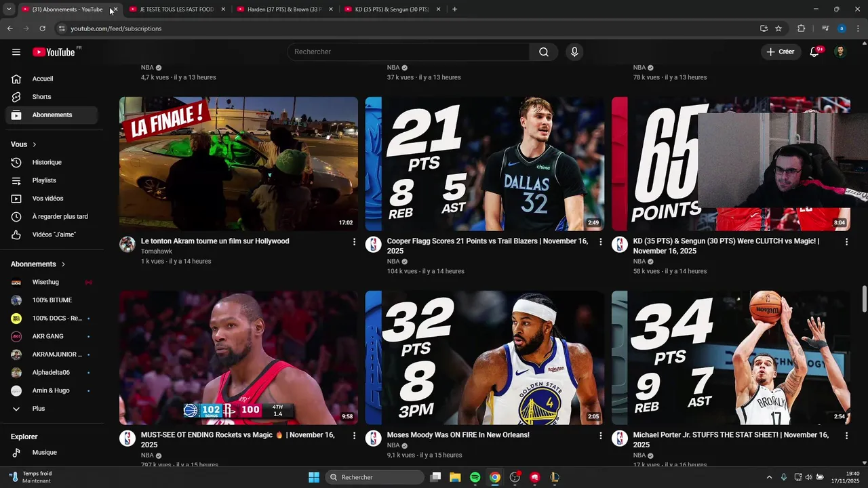This screenshot has height=488, width=868.
Task: Click Tomahawk channel name under video
Action: point(157,251)
